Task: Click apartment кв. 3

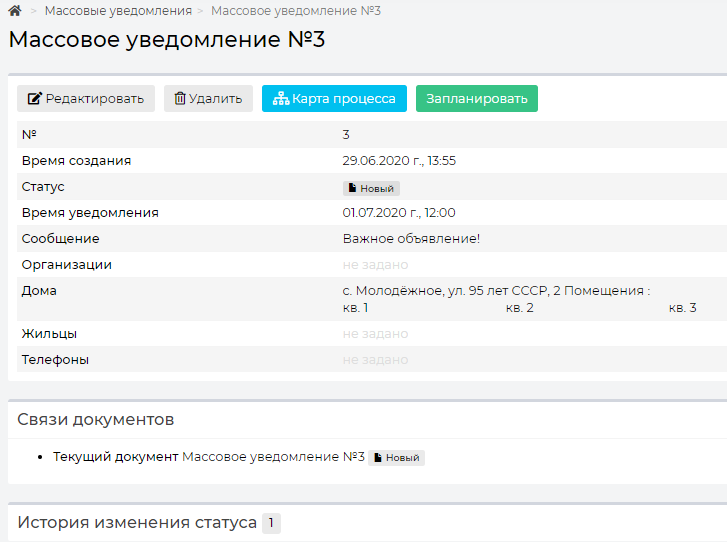Action: click(682, 308)
